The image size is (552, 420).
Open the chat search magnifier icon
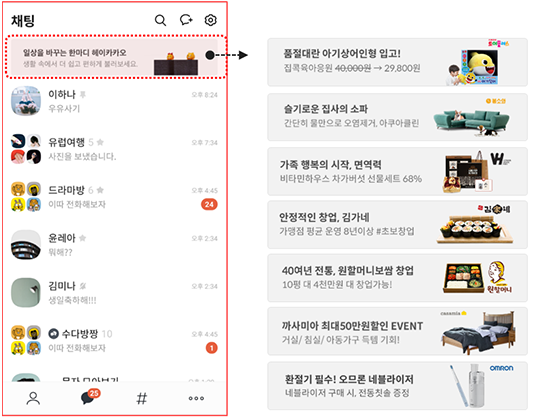click(x=160, y=20)
